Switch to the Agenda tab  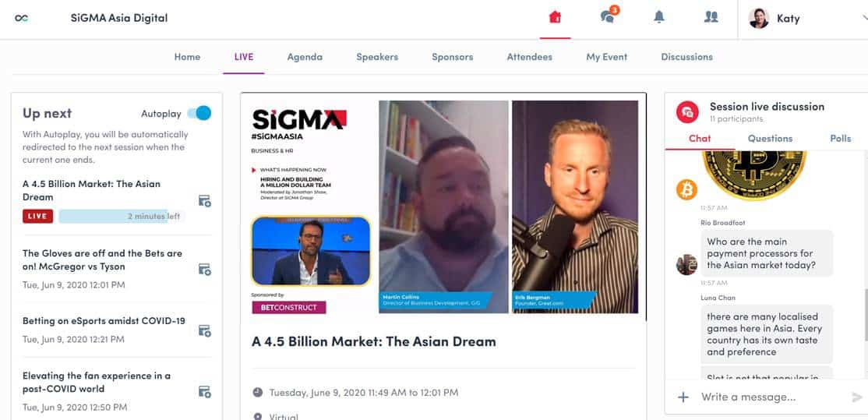[x=305, y=57]
